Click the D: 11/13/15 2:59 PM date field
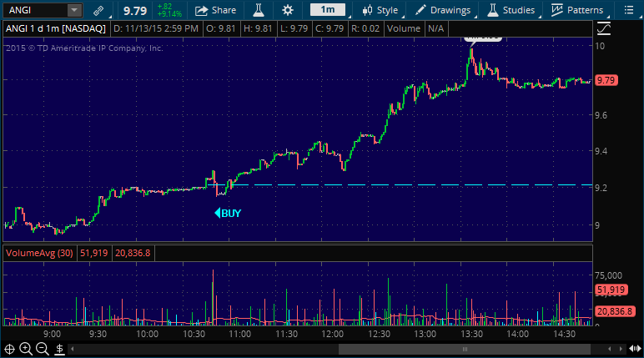 coord(156,28)
